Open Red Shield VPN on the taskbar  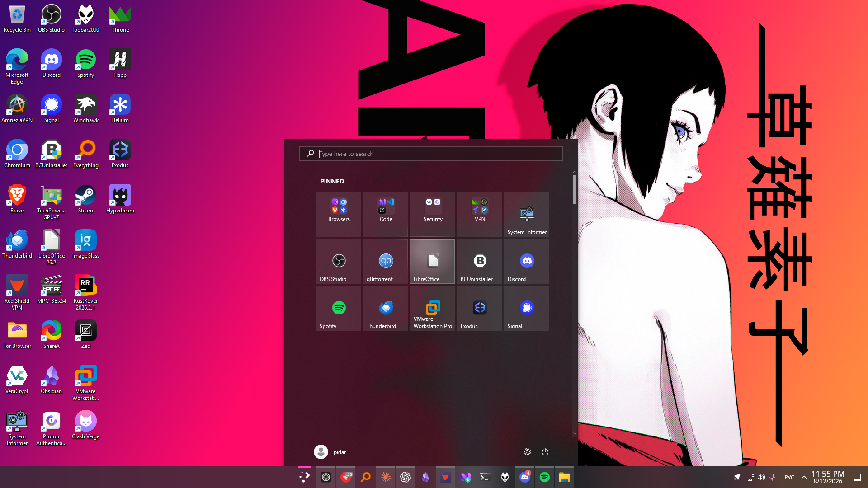click(x=445, y=477)
